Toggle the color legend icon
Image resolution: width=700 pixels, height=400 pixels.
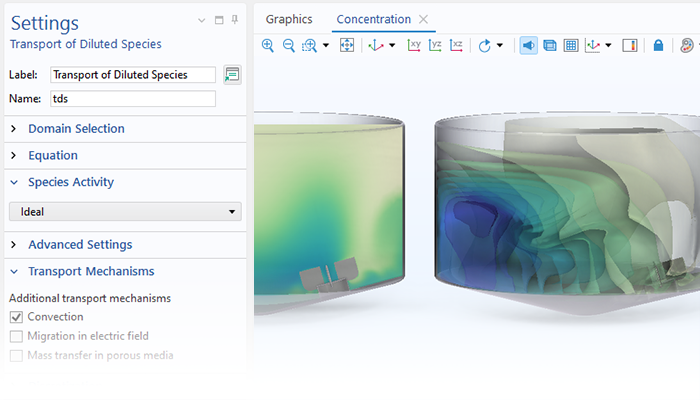[x=629, y=45]
